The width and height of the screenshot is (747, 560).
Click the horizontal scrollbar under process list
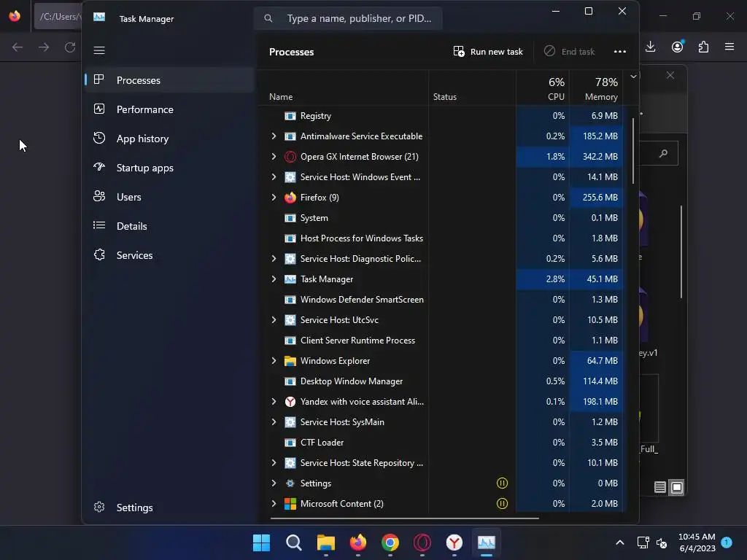404,518
